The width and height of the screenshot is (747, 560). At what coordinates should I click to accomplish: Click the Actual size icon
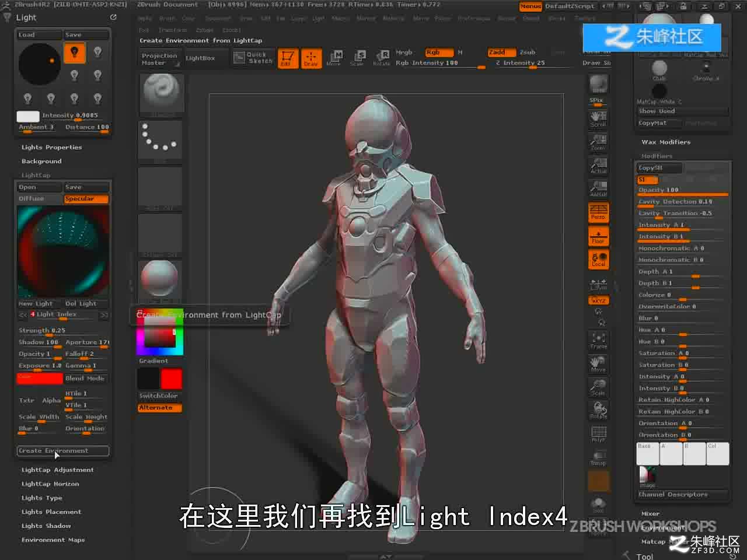[598, 165]
